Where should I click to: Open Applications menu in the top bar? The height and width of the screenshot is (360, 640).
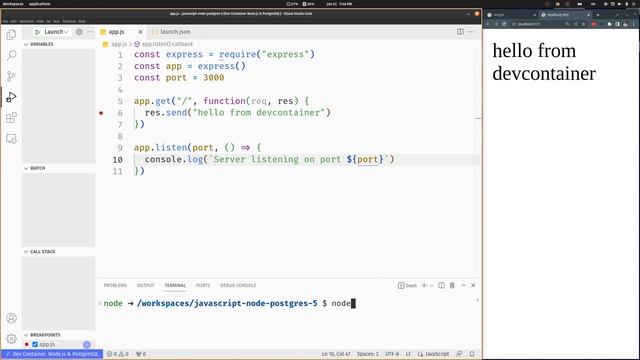tap(40, 4)
